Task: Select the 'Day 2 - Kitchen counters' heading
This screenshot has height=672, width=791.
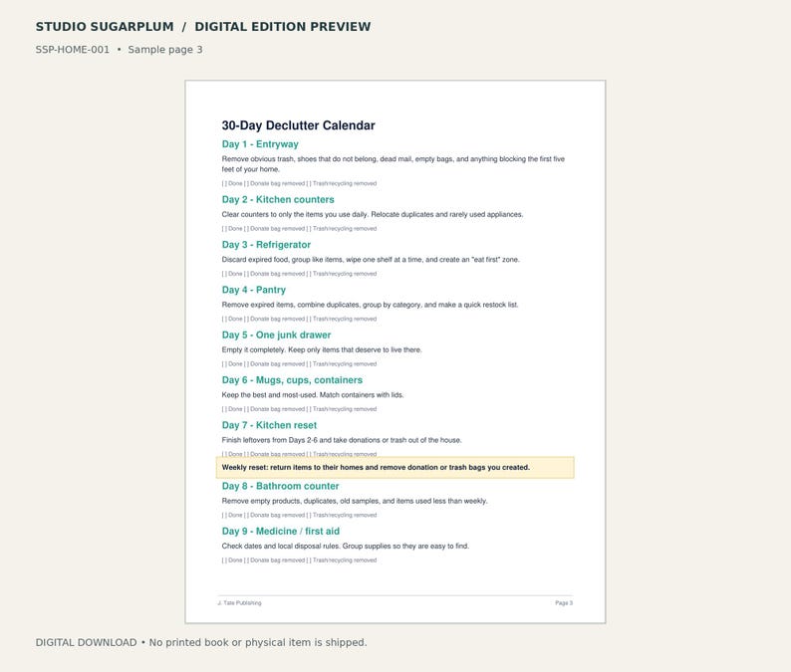Action: coord(278,200)
